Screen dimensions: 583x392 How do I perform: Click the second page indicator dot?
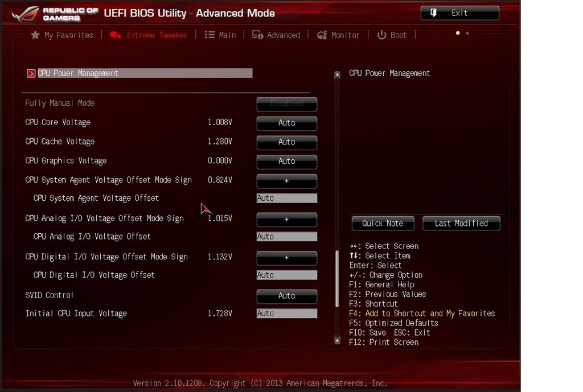click(467, 33)
